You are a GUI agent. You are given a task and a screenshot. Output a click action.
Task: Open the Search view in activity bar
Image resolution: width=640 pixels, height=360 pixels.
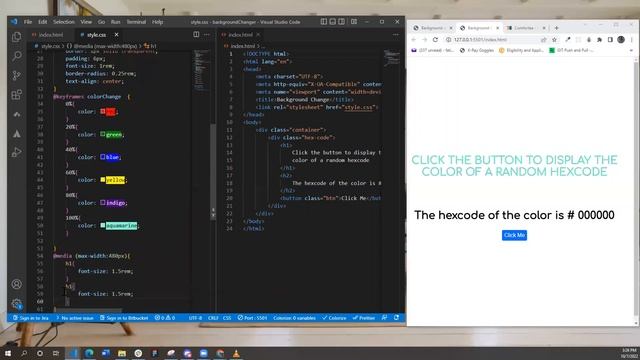(17, 56)
